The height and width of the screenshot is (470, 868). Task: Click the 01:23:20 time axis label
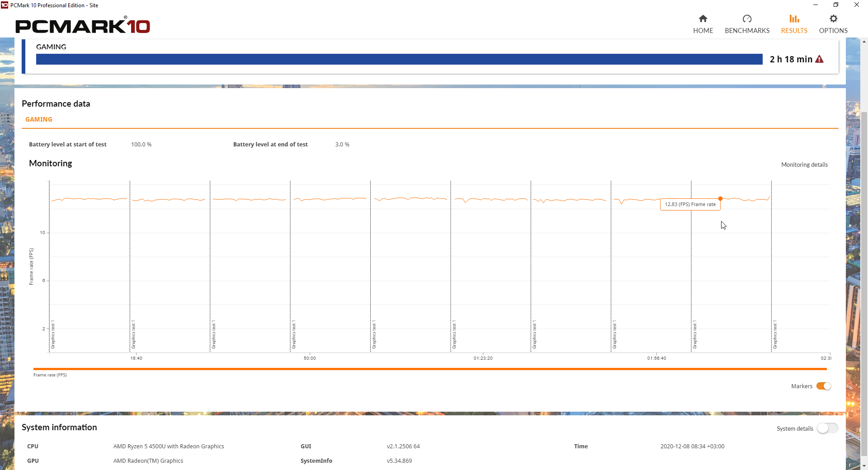483,358
